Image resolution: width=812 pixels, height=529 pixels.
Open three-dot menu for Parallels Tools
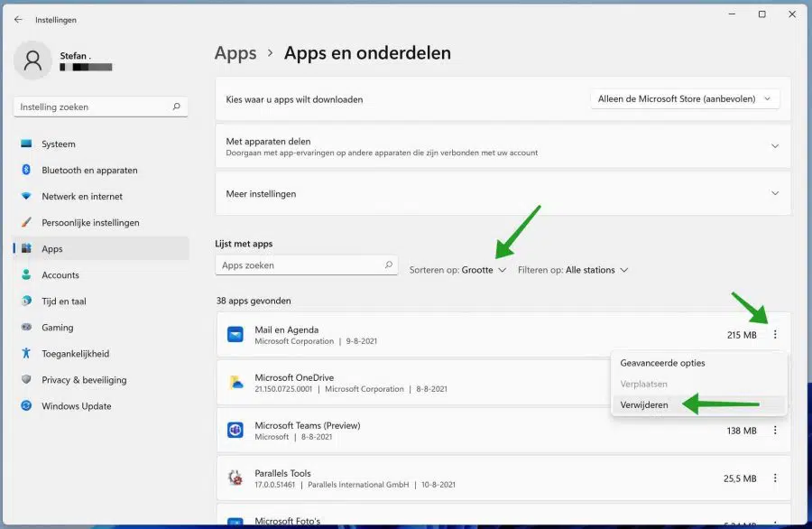[x=775, y=478]
